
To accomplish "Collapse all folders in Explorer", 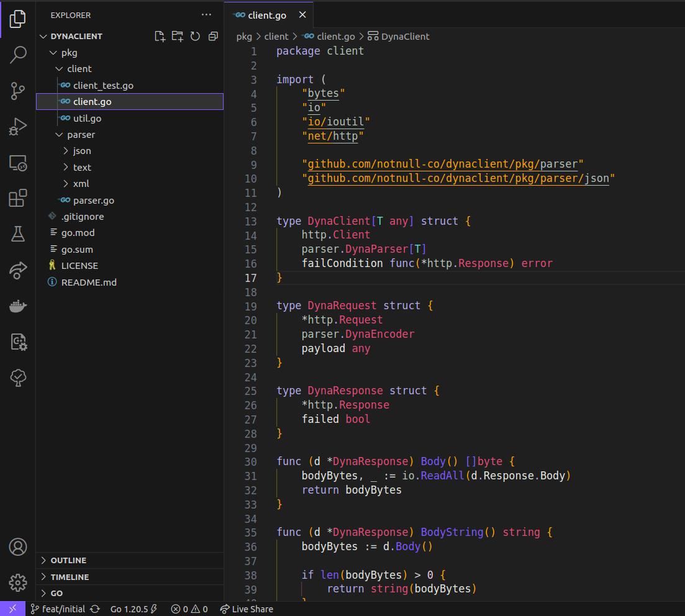I will click(213, 36).
